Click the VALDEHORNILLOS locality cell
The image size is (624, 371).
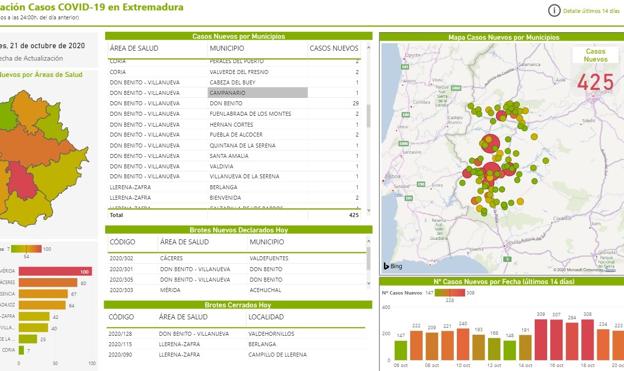pyautogui.click(x=271, y=334)
